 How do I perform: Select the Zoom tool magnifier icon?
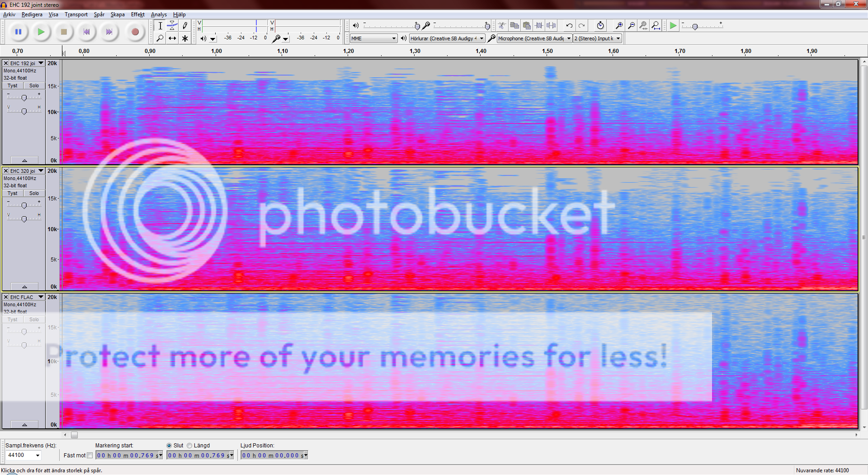click(x=160, y=38)
